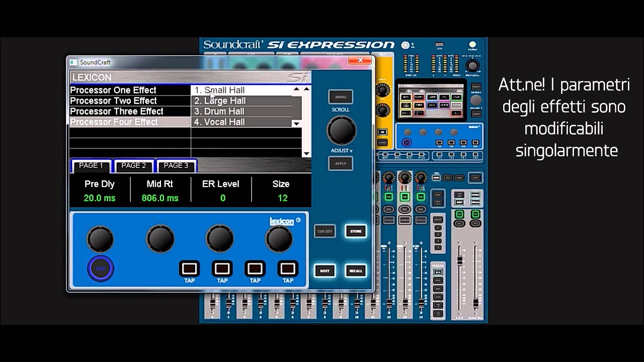644x362 pixels.
Task: Click the round logo beside Si Expression title
Action: point(406,45)
